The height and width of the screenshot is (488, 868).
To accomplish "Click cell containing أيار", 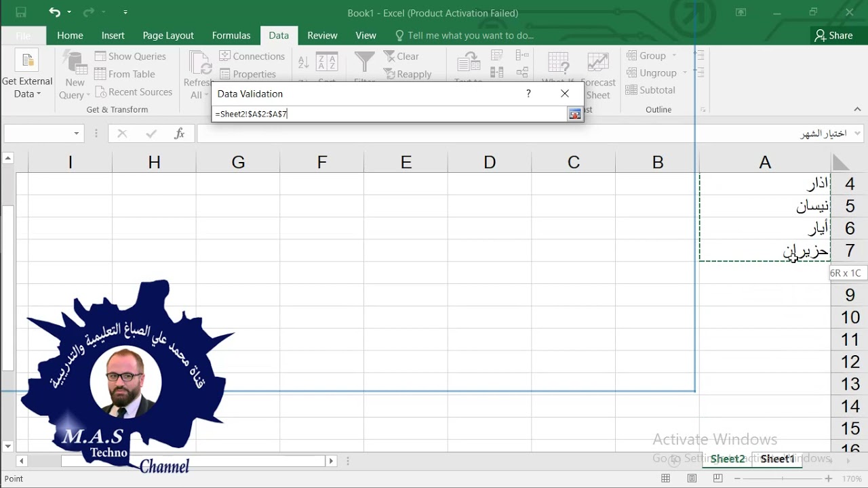I will point(765,228).
